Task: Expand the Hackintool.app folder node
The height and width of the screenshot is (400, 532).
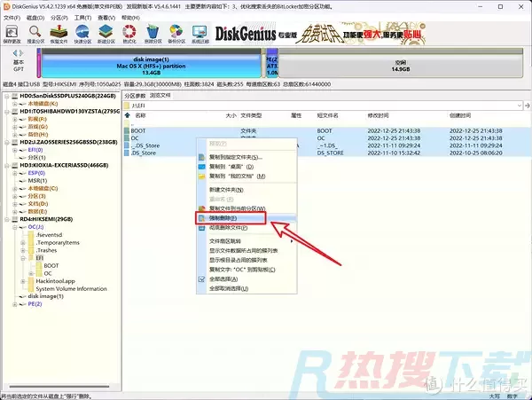Action: (x=23, y=281)
